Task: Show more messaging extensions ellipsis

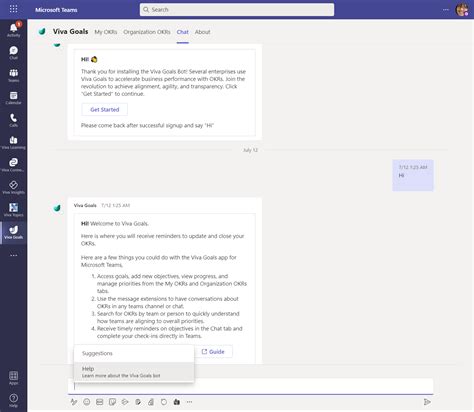Action: point(189,402)
